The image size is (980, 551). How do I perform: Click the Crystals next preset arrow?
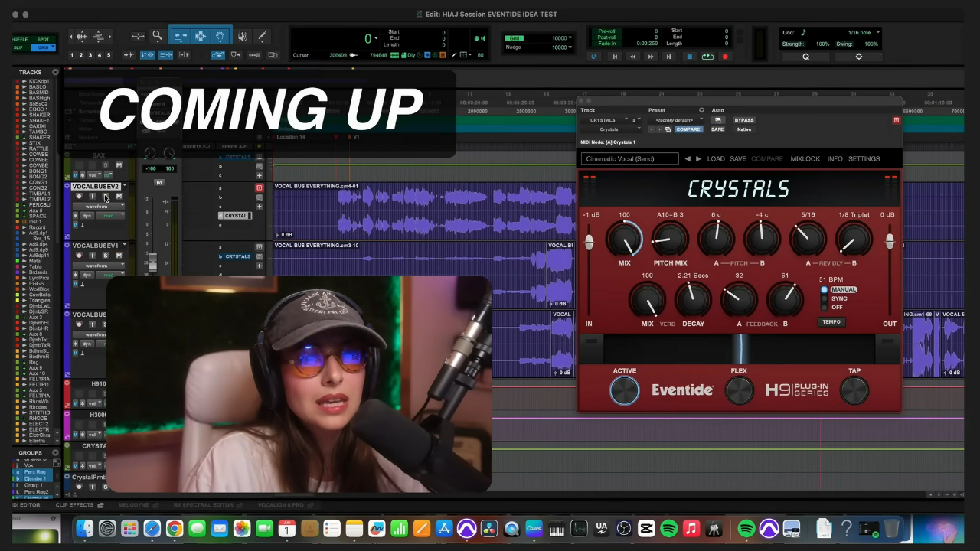tap(698, 159)
